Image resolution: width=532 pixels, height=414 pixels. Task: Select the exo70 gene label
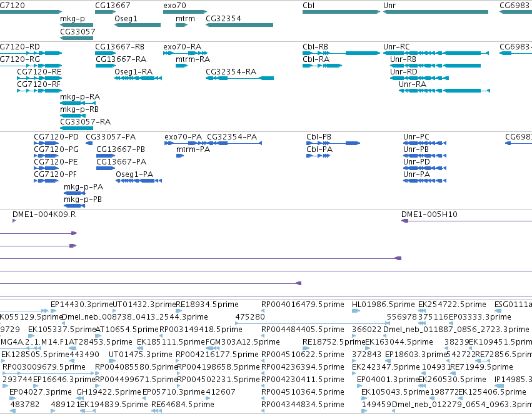(x=175, y=6)
